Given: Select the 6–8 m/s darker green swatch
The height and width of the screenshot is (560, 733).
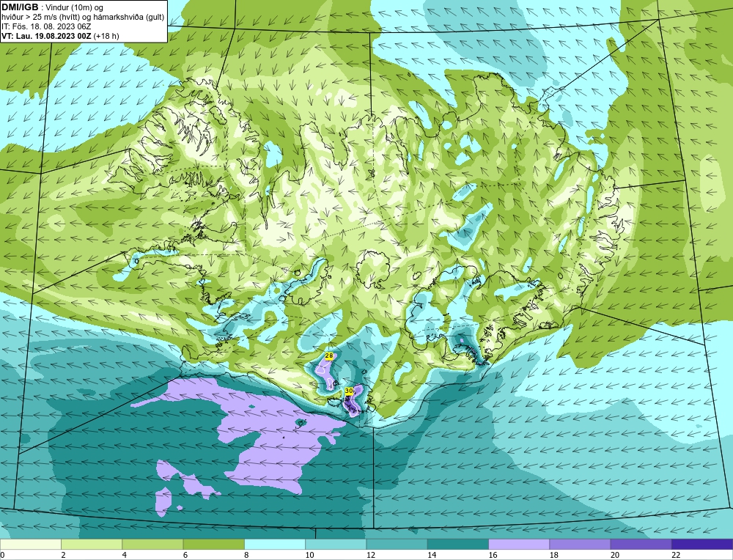Looking at the screenshot, I should [x=213, y=545].
